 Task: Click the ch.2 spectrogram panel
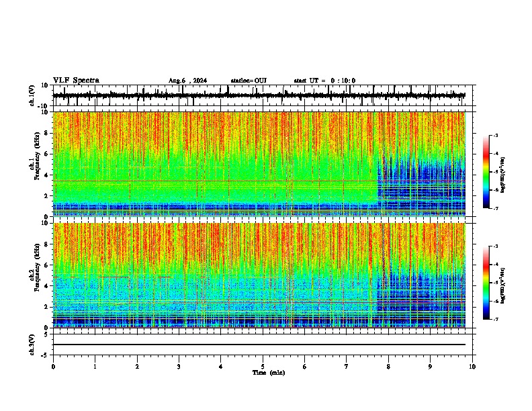[259, 275]
